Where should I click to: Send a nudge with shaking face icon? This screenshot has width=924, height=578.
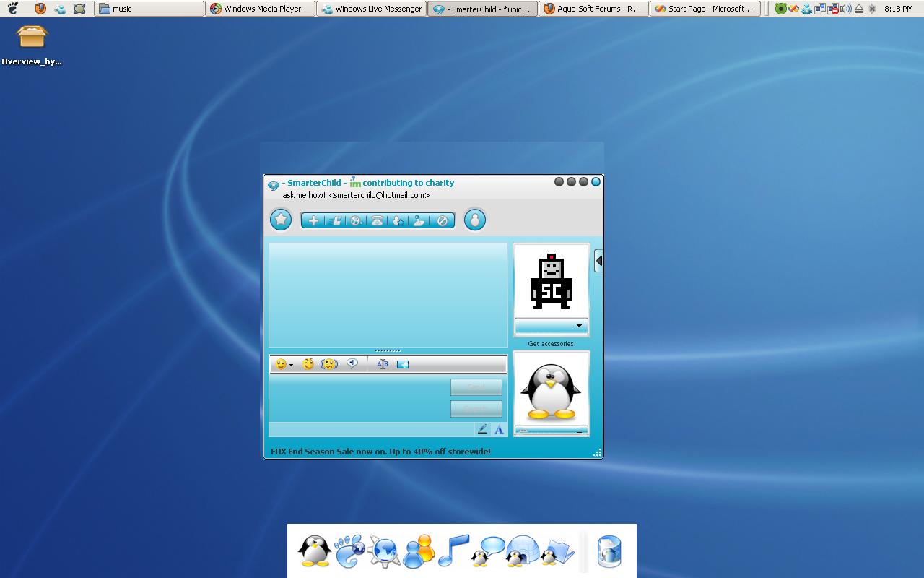click(x=329, y=364)
